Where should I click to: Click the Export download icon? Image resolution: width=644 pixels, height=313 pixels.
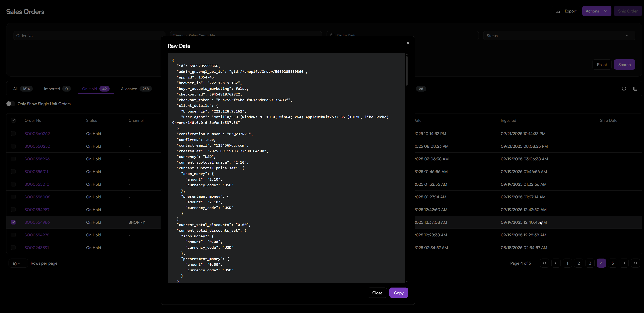(x=558, y=11)
